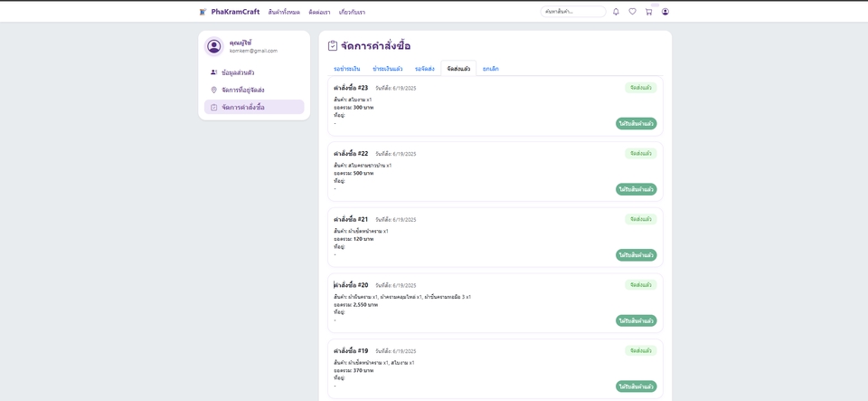Open the เกี่ยวกับเรา navigation link
This screenshot has width=868, height=401.
(352, 12)
